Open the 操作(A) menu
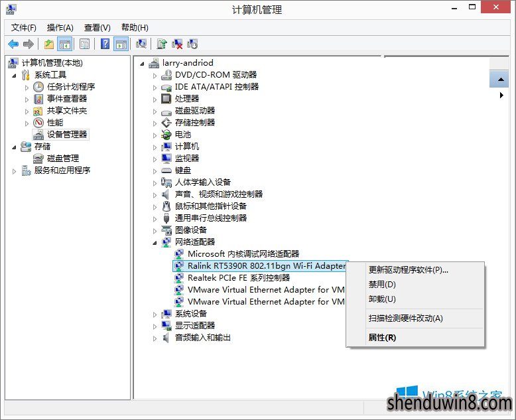 (x=60, y=28)
